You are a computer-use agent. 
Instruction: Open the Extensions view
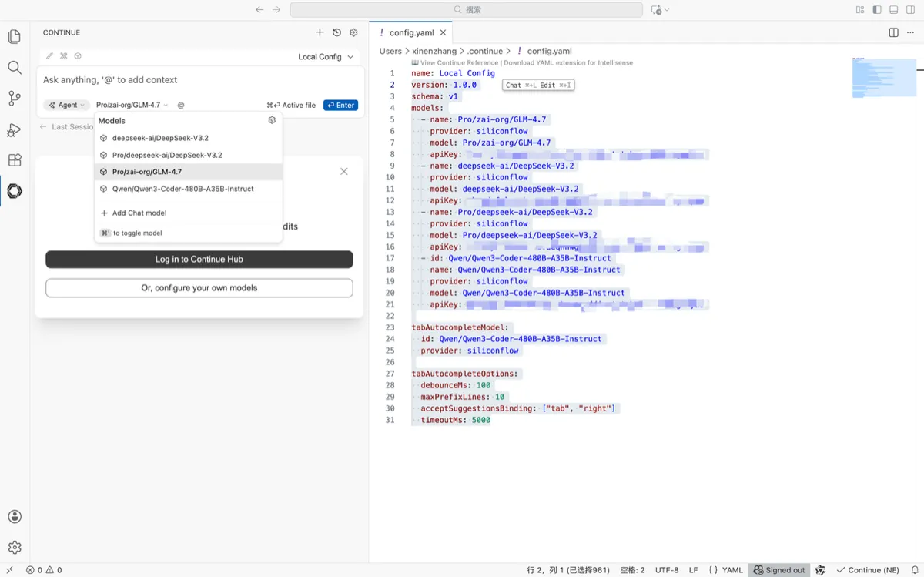tap(15, 160)
